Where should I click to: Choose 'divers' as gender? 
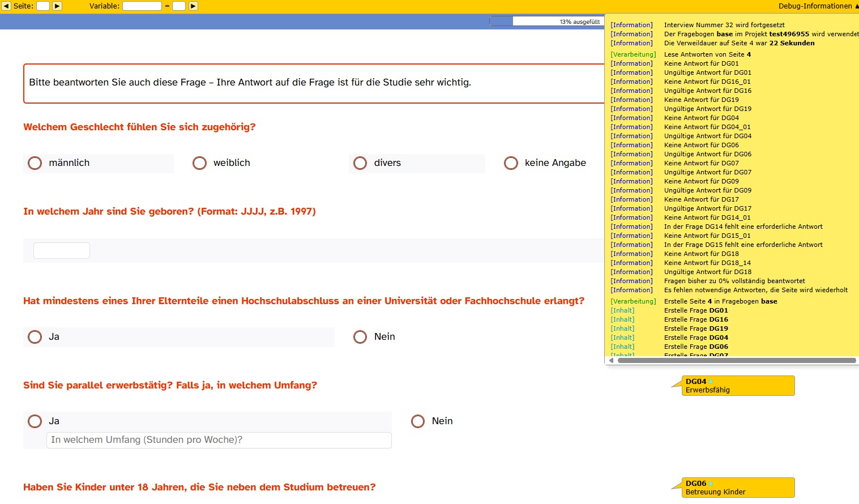click(x=360, y=163)
